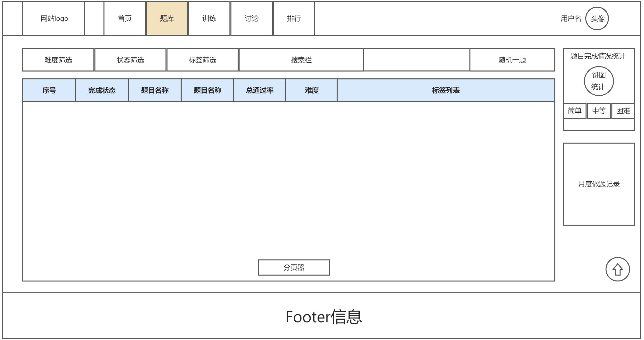
Task: Open the 排行 nav tab
Action: coord(294,19)
